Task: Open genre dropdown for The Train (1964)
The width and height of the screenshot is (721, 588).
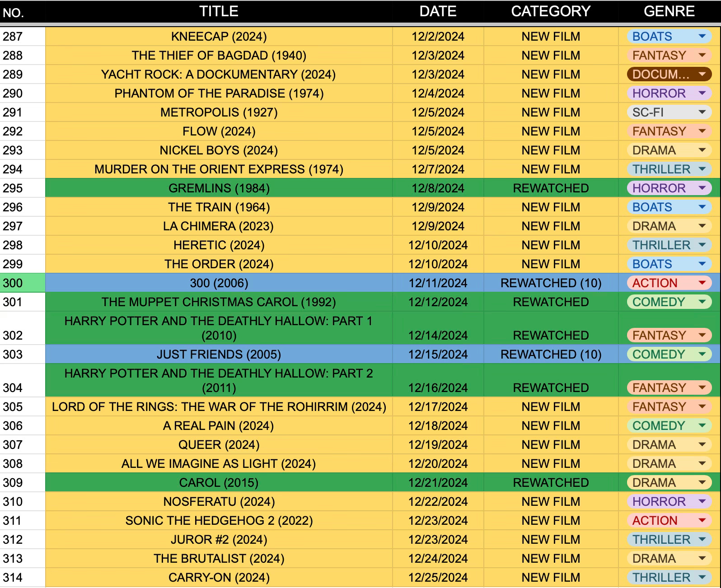Action: [x=669, y=207]
